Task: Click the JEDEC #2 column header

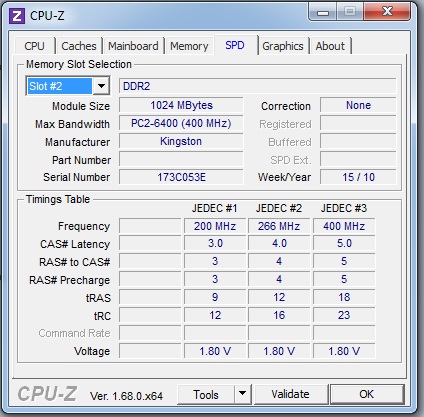Action: click(x=279, y=208)
